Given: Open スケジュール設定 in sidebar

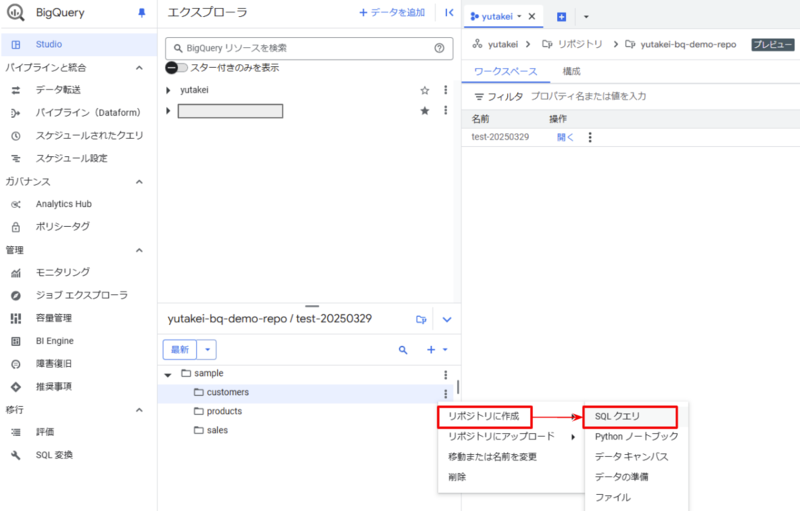Looking at the screenshot, I should 71,159.
